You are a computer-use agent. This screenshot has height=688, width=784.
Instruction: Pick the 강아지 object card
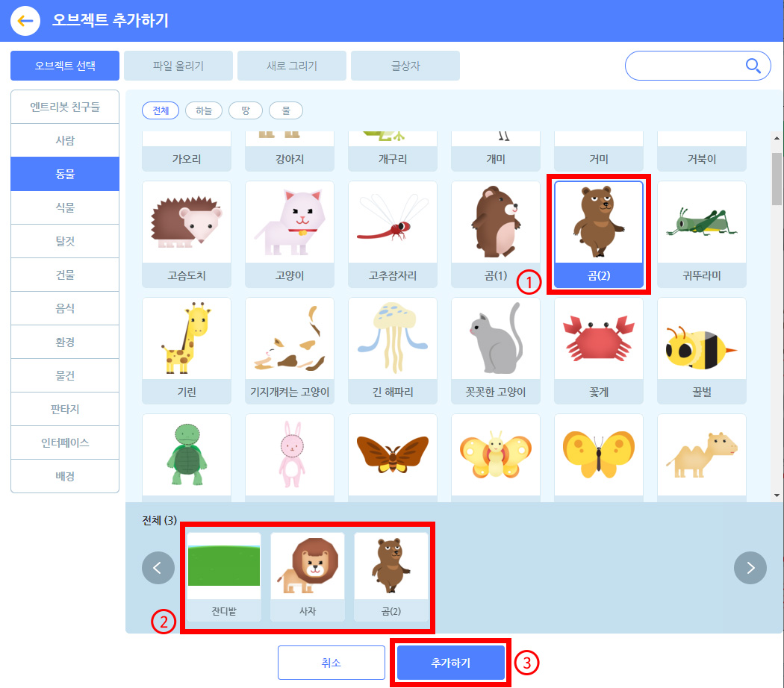click(x=290, y=152)
